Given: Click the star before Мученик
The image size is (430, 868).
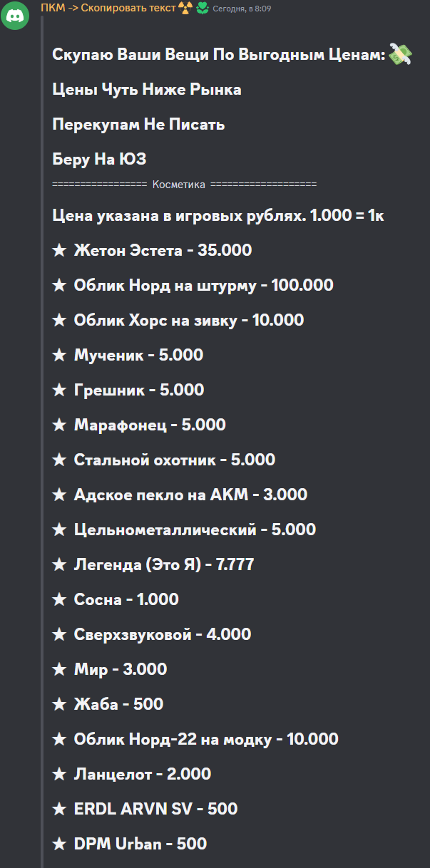Looking at the screenshot, I should click(60, 355).
